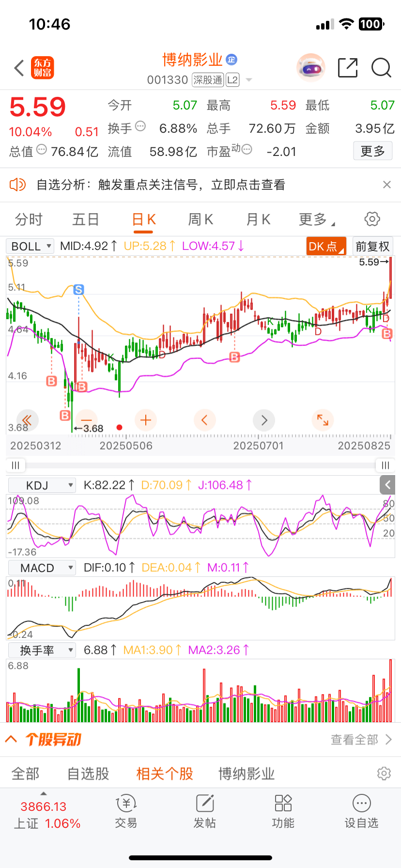
Task: Open 功能 grid icon
Action: pos(283,803)
